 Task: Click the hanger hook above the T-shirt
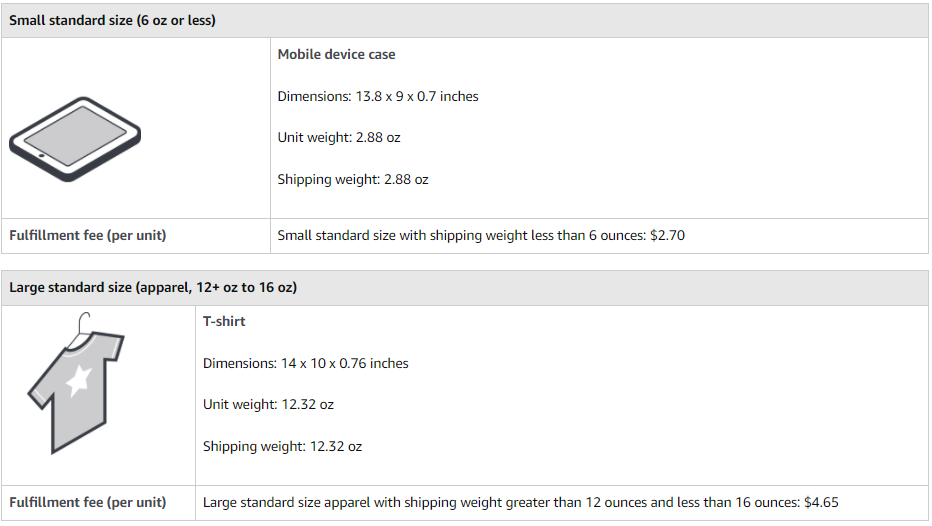tap(83, 324)
